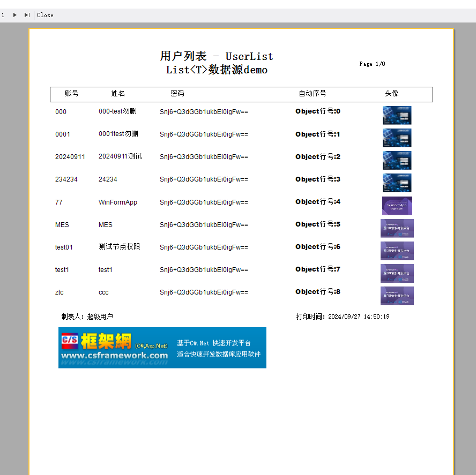This screenshot has width=476, height=475.
Task: Open avatar thumbnail in test01 row
Action: (397, 251)
